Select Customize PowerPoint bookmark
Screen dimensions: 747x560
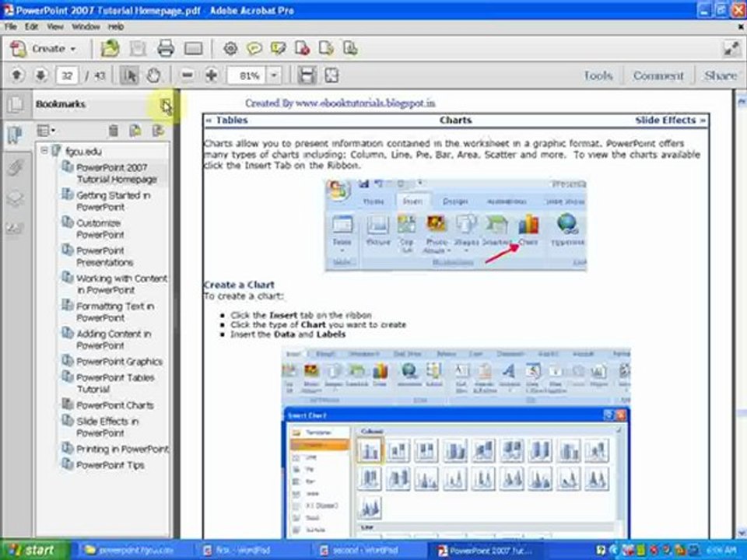tap(100, 229)
